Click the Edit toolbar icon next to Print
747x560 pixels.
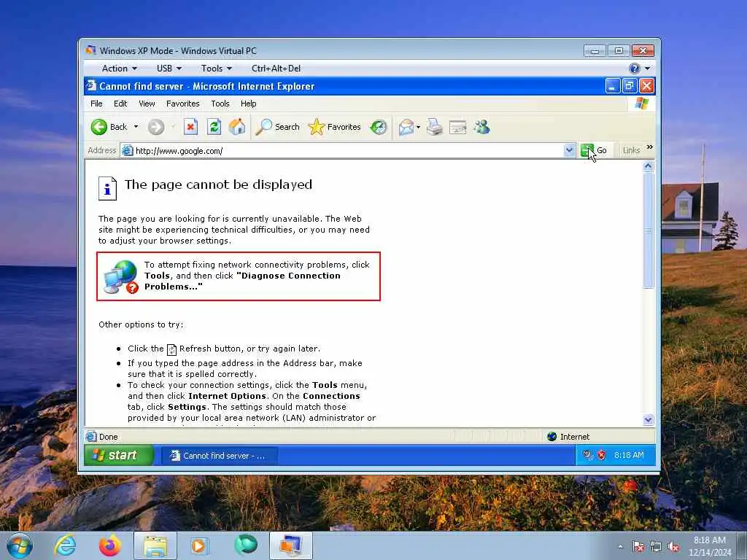pos(458,127)
